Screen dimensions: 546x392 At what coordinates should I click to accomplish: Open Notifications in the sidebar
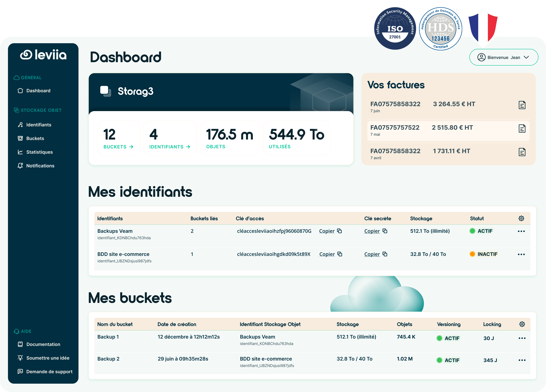pyautogui.click(x=40, y=166)
